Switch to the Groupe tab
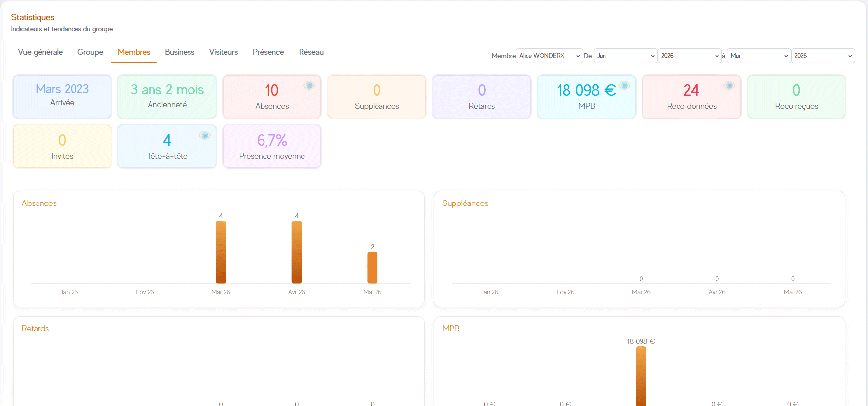 [90, 52]
